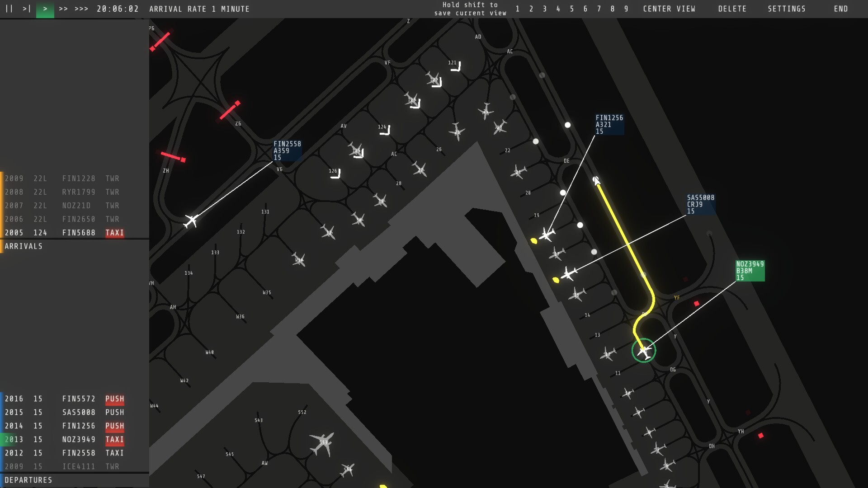Click the DELETE button

[732, 9]
